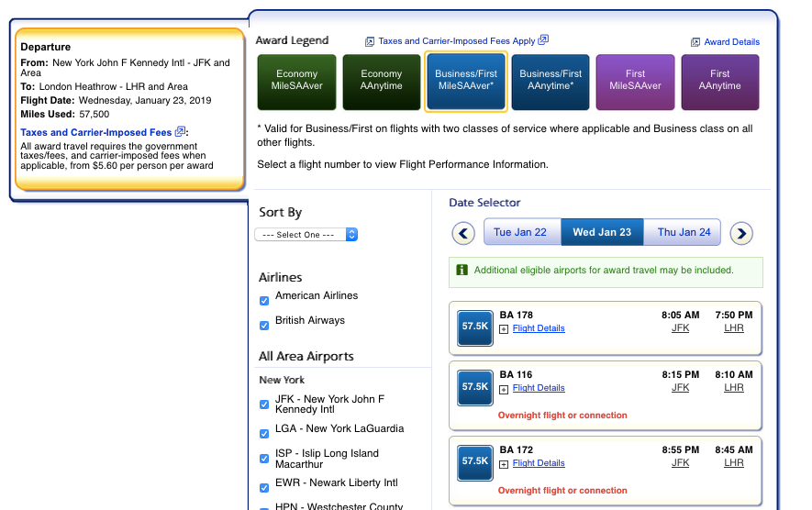Uncheck the British Airways checkbox
The height and width of the screenshot is (510, 812).
pos(264,325)
